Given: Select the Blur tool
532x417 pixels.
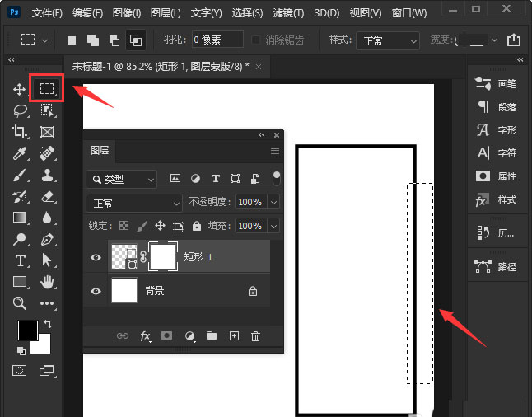Looking at the screenshot, I should pyautogui.click(x=47, y=218).
